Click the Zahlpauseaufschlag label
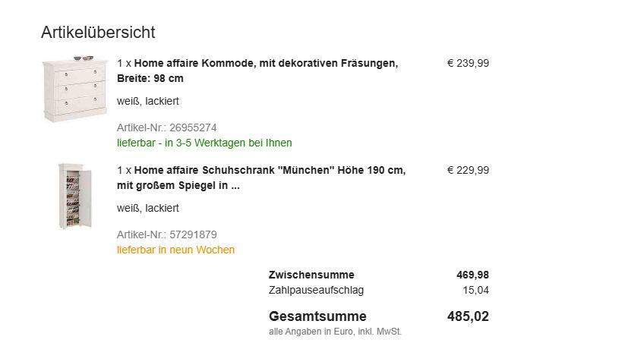Viewport: 644px width, 346px height. (x=316, y=291)
